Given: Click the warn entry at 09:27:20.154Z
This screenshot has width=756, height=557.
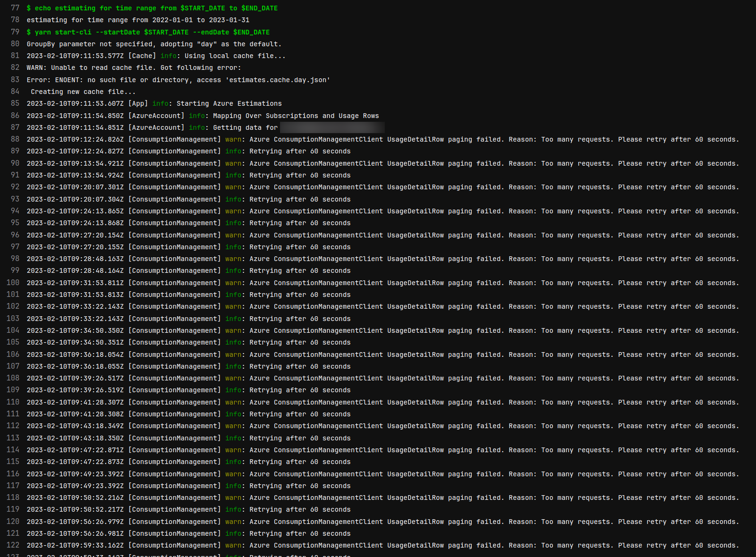Looking at the screenshot, I should [x=383, y=235].
